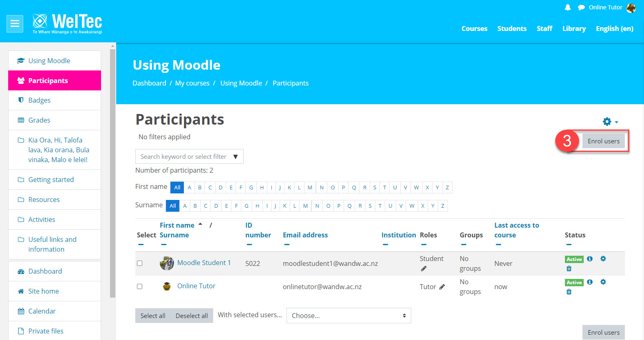The height and width of the screenshot is (340, 644).
Task: Click Moodle Student 1 profile picture
Action: click(x=167, y=263)
